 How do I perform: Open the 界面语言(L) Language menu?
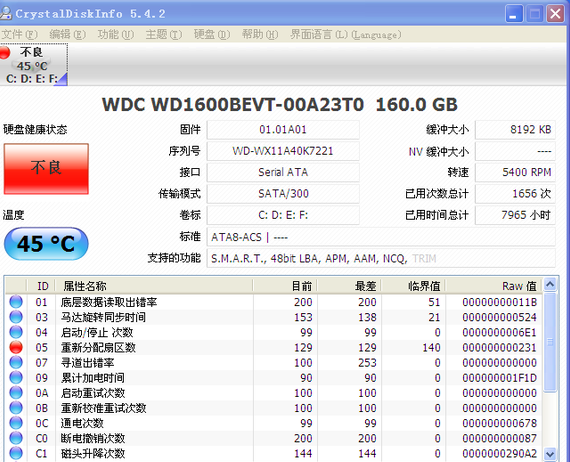(346, 35)
